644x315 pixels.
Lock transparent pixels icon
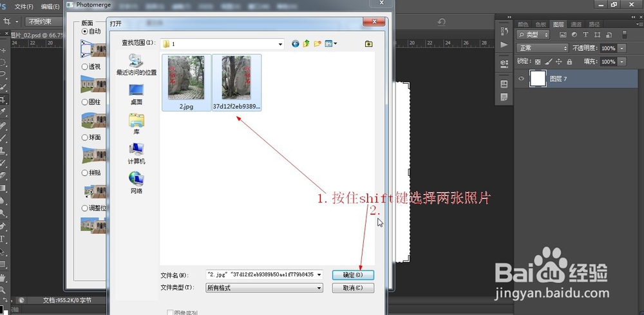538,62
